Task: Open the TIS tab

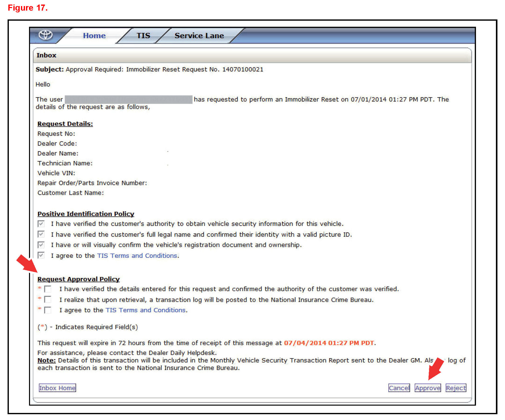Action: tap(143, 36)
